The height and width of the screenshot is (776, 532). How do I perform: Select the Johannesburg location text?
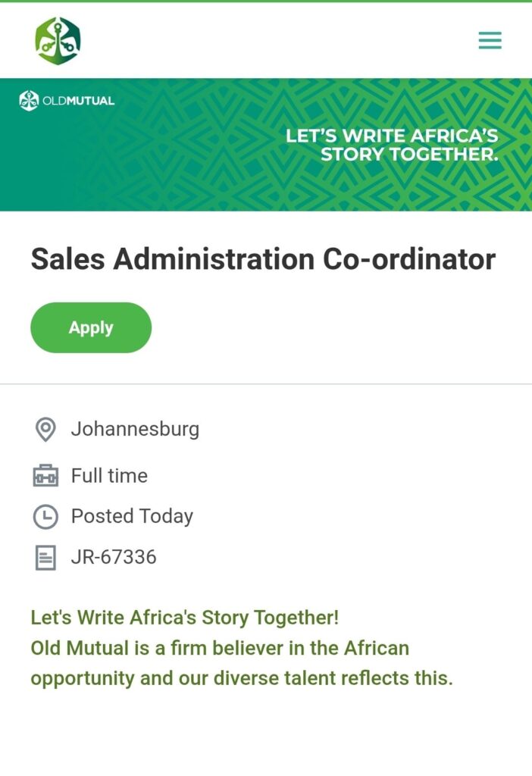135,429
